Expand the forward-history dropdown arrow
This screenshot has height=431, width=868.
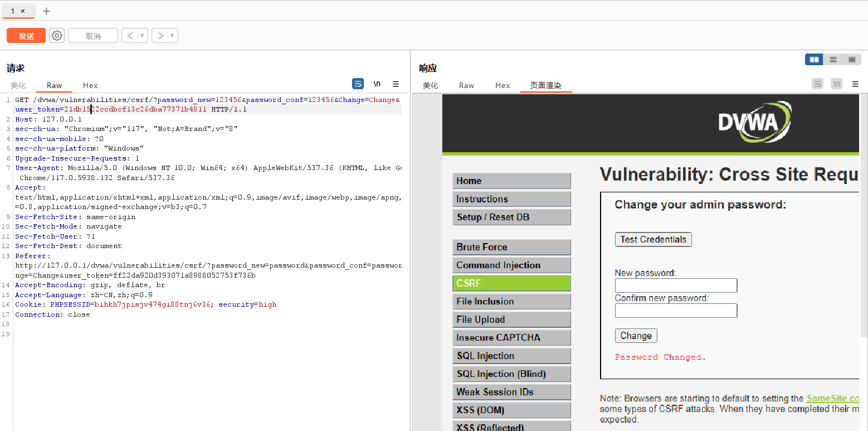(x=172, y=36)
